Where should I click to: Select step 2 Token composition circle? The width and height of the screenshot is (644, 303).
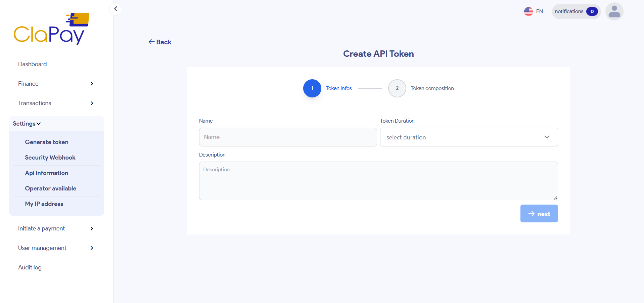coord(397,88)
